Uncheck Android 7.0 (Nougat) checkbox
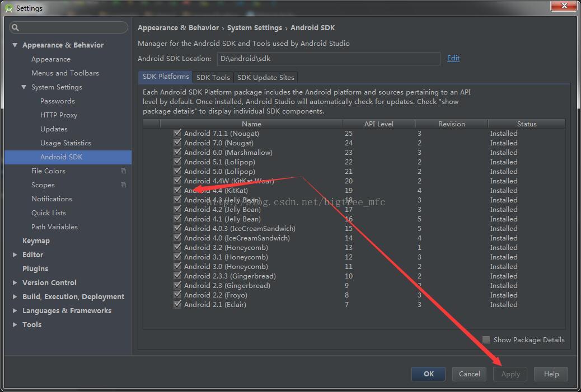 177,143
